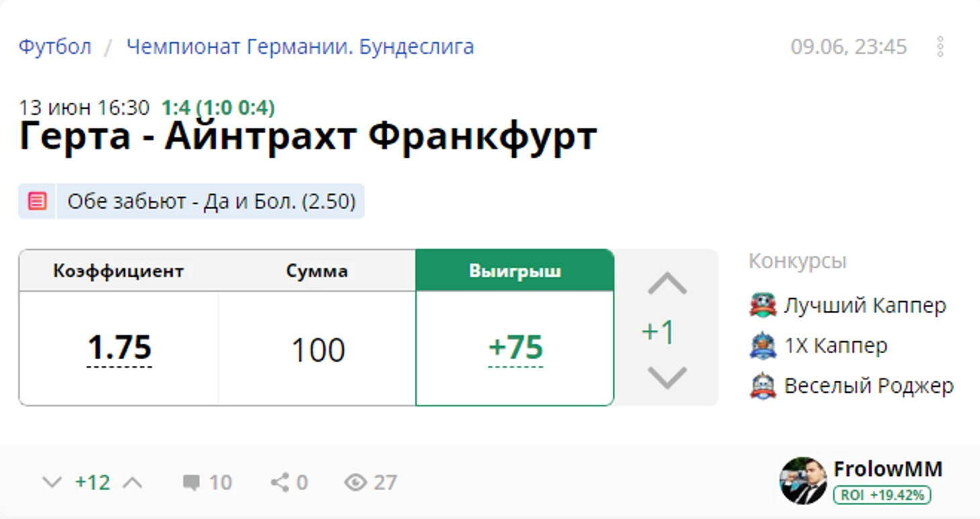Downvote the post with the bottom down arrow

(x=52, y=482)
